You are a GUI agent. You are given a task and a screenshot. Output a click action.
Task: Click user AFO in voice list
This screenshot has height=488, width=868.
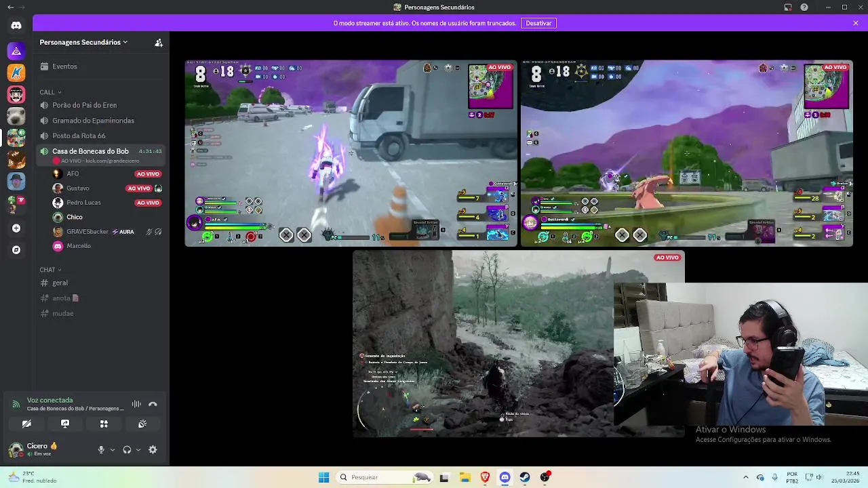tap(73, 174)
